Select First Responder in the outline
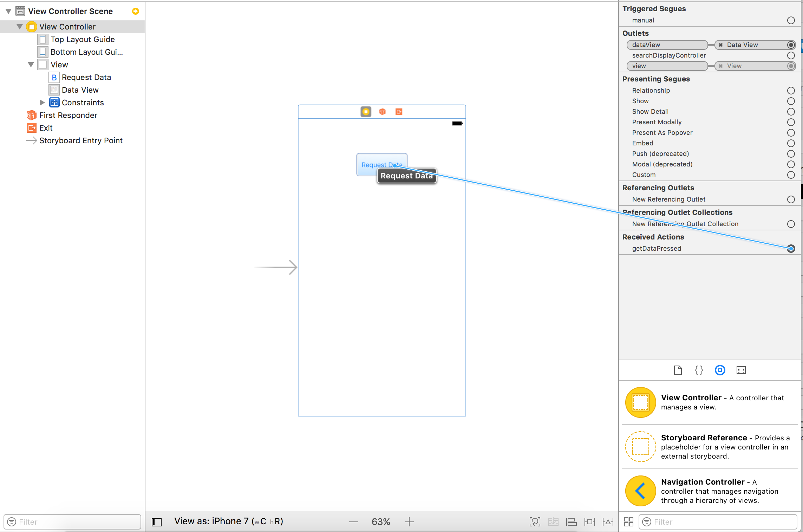The image size is (803, 532). [x=68, y=115]
